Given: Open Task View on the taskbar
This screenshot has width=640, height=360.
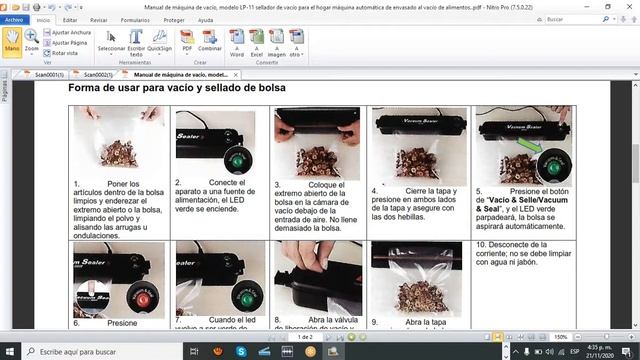Looking at the screenshot, I should 194,351.
